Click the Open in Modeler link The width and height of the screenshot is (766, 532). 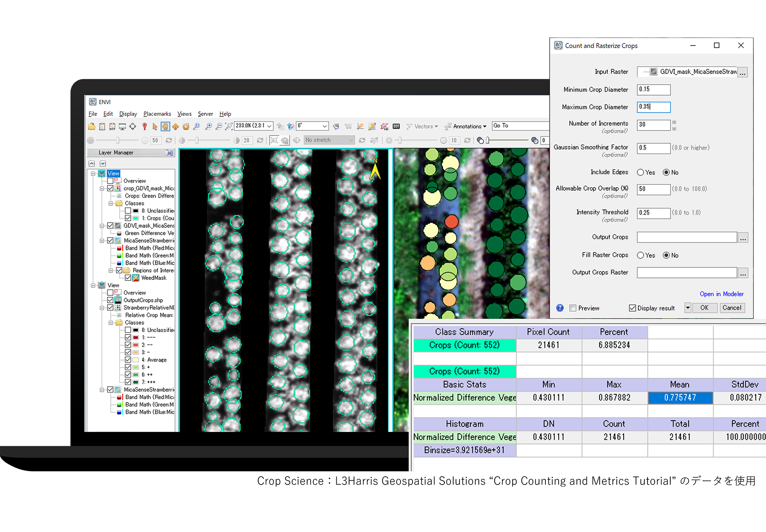pos(721,294)
